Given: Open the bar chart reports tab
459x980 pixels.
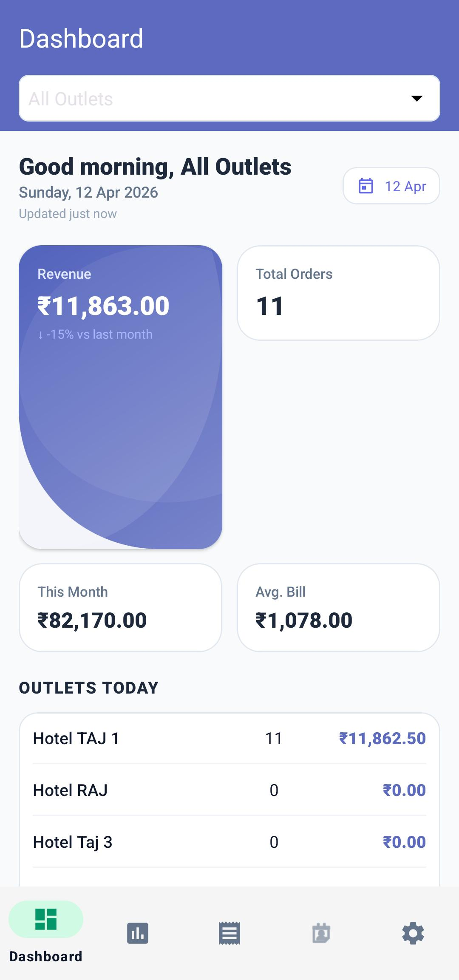Looking at the screenshot, I should click(138, 933).
